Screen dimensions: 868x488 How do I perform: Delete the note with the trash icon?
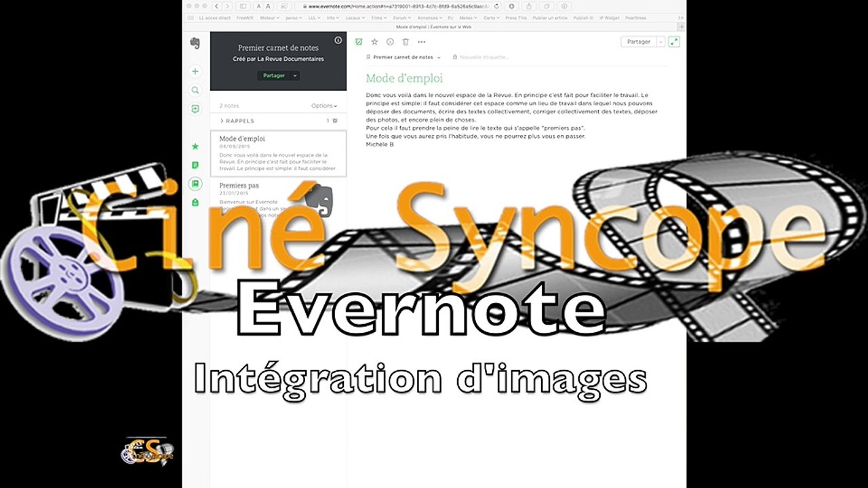(x=406, y=42)
